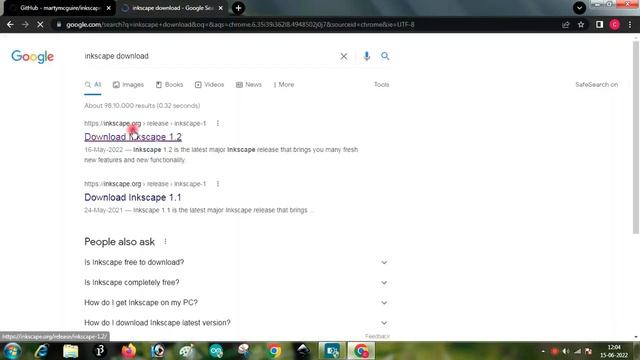Open the Chrome profile avatar

[615, 24]
